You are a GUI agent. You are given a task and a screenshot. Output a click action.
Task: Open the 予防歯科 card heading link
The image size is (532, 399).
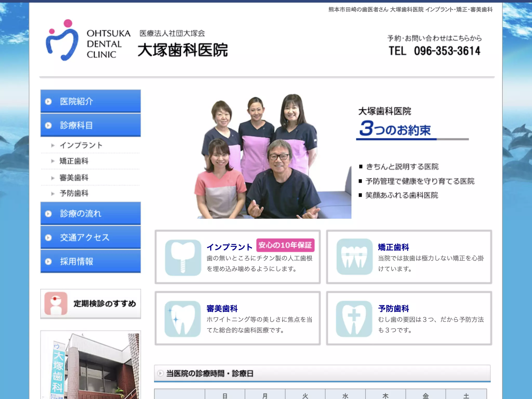pyautogui.click(x=393, y=309)
